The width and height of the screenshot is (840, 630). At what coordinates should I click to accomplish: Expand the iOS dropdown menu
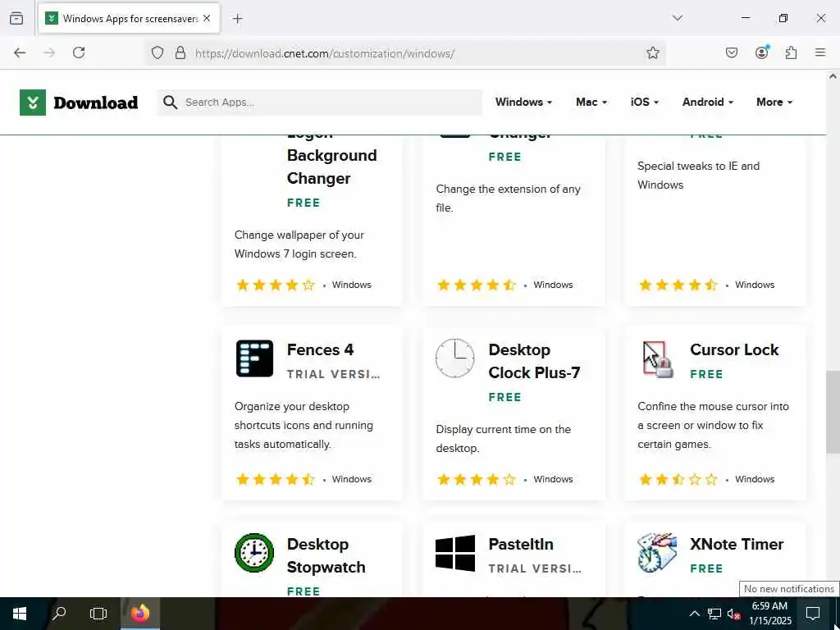click(645, 102)
